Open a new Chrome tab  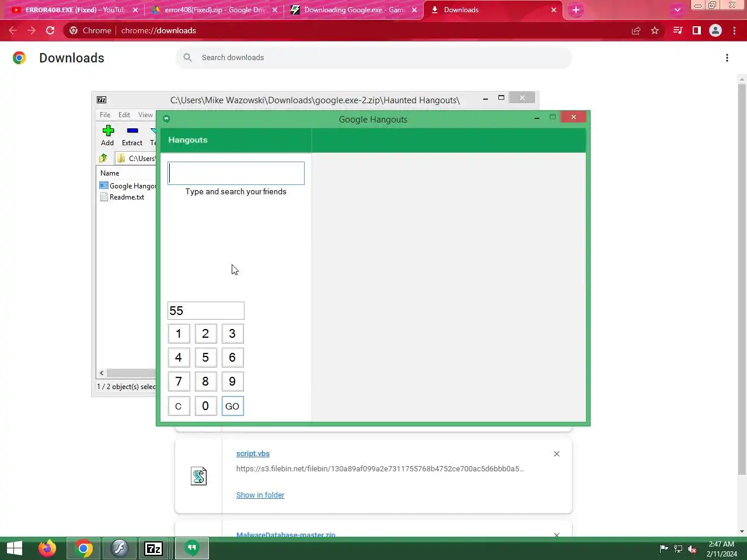click(576, 10)
